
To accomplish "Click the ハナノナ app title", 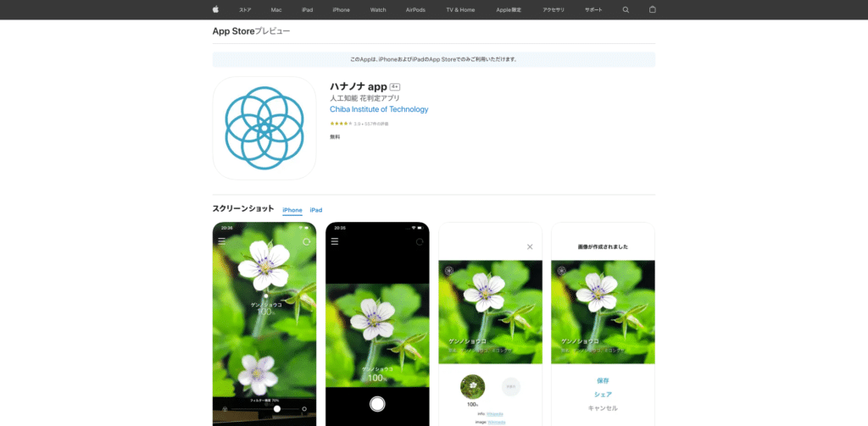I will coord(359,87).
